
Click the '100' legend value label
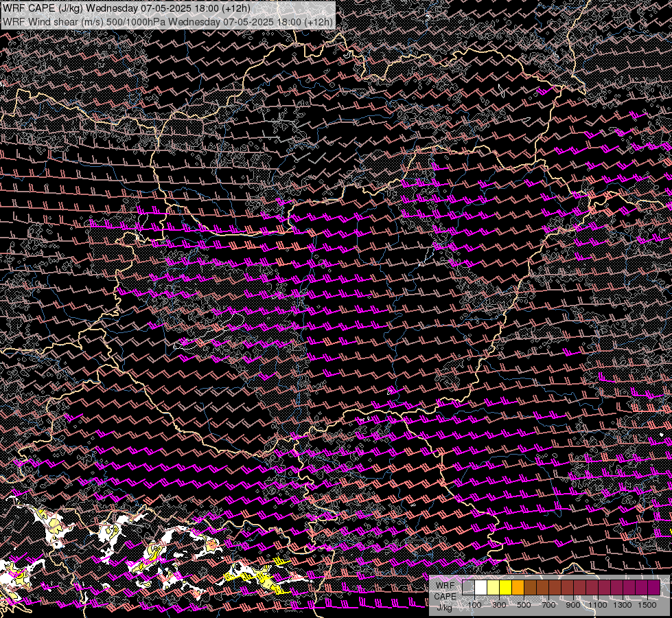[475, 605]
